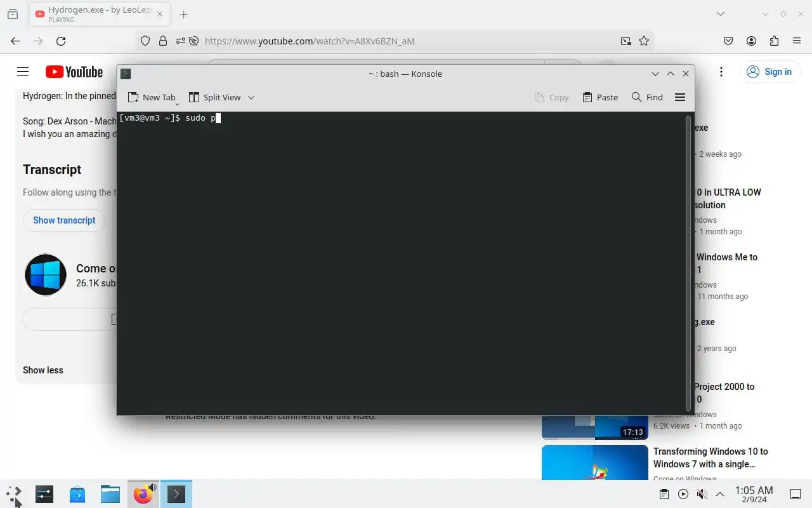Open media player tray icon
The width and height of the screenshot is (812, 508).
(x=683, y=494)
